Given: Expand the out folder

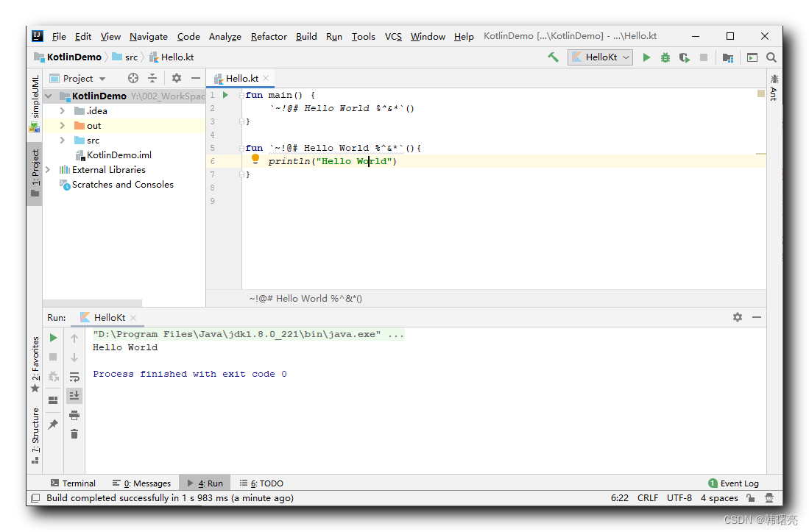Looking at the screenshot, I should pos(63,125).
